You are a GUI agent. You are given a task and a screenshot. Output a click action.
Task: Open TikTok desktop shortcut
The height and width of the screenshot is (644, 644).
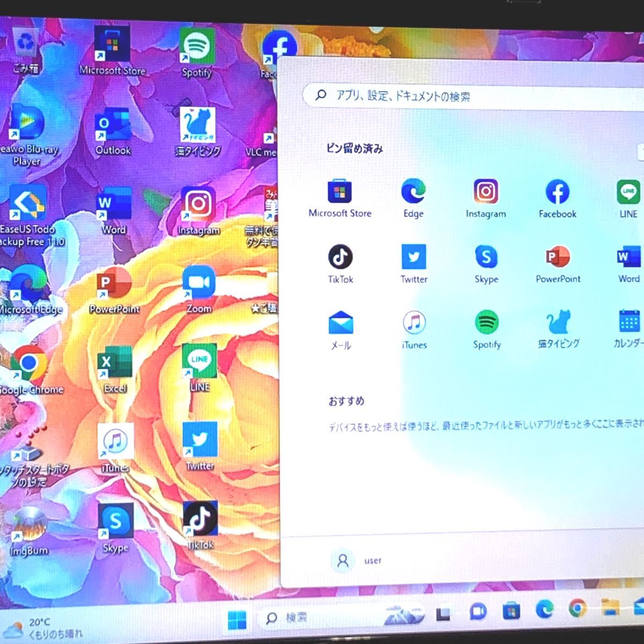point(200,526)
